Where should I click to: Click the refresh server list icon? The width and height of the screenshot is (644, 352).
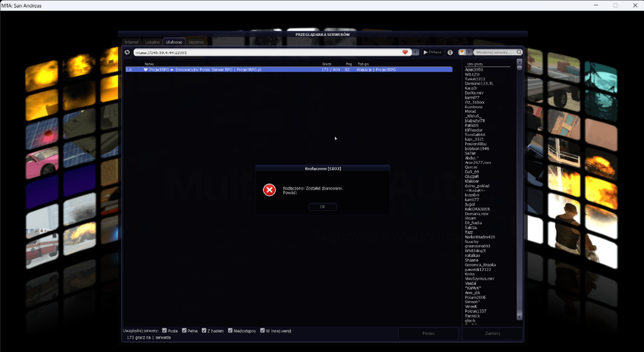tap(128, 52)
